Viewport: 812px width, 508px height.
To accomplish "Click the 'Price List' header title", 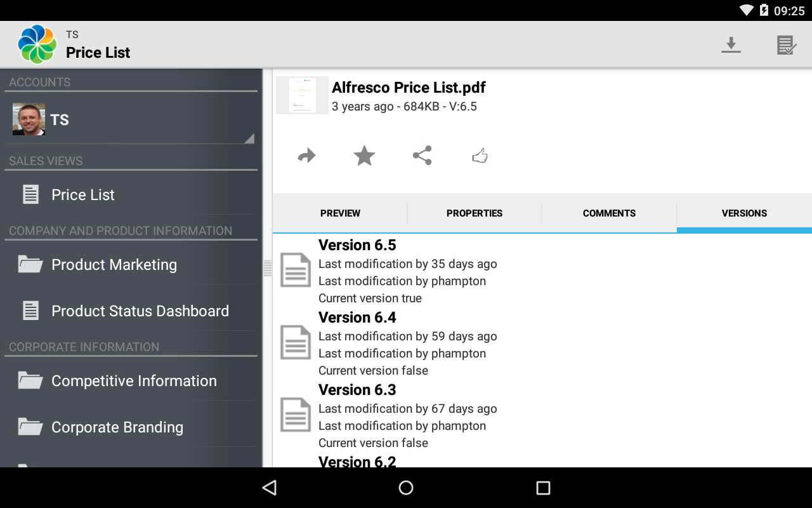I will coord(98,53).
